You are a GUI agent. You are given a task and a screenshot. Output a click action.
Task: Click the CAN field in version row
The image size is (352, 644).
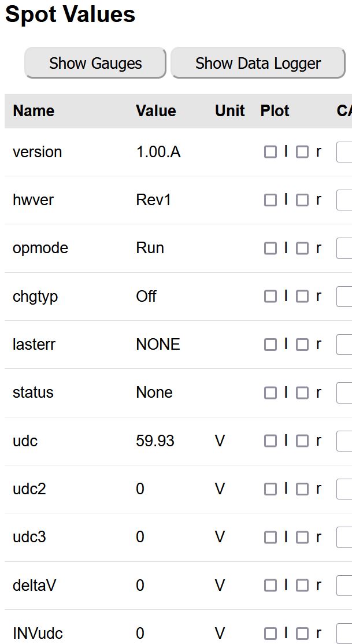tap(344, 152)
